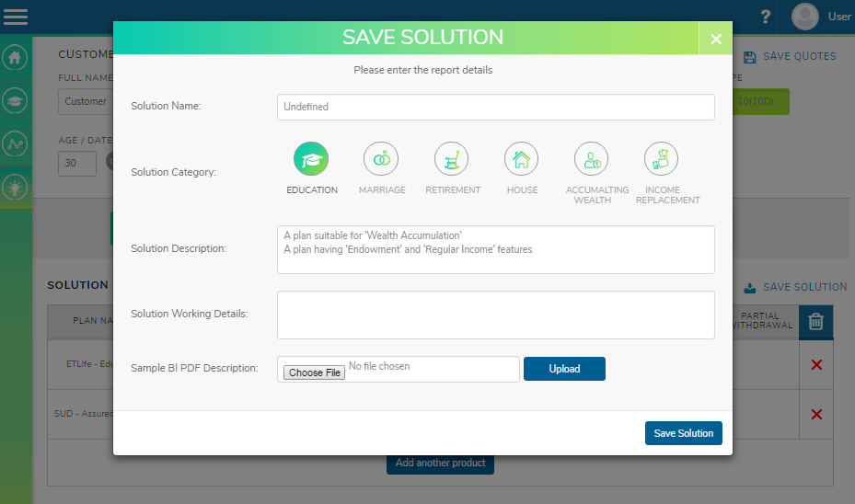Open the hamburger menu
855x504 pixels.
(16, 17)
